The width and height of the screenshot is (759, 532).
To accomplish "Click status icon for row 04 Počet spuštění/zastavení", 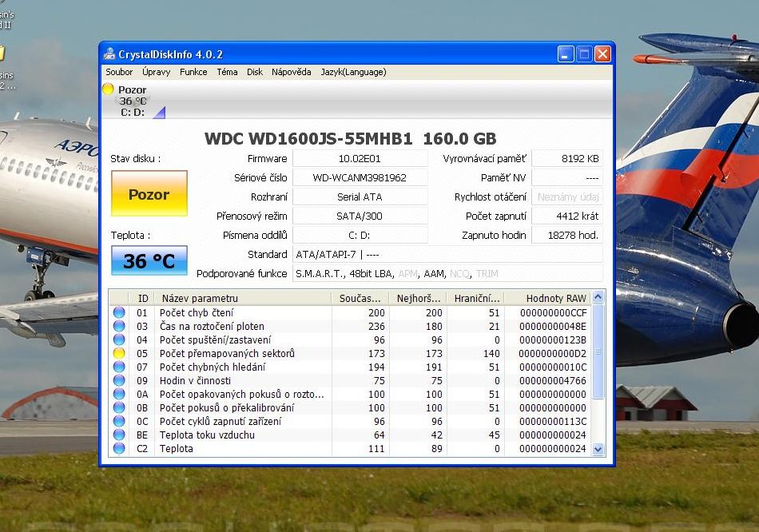I will (x=119, y=339).
